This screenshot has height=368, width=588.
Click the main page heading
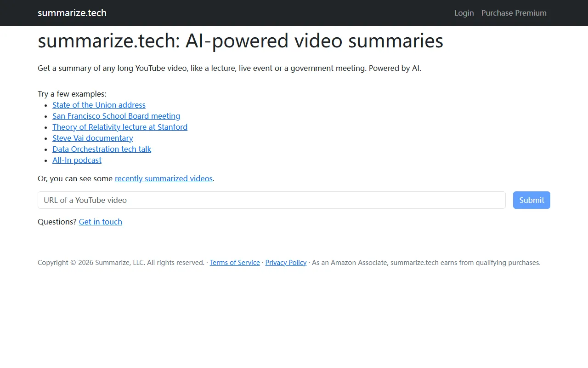tap(240, 41)
